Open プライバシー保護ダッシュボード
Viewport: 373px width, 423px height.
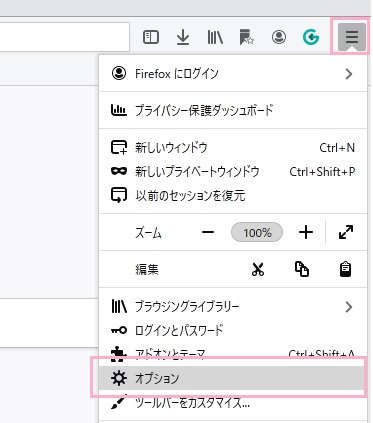click(233, 110)
